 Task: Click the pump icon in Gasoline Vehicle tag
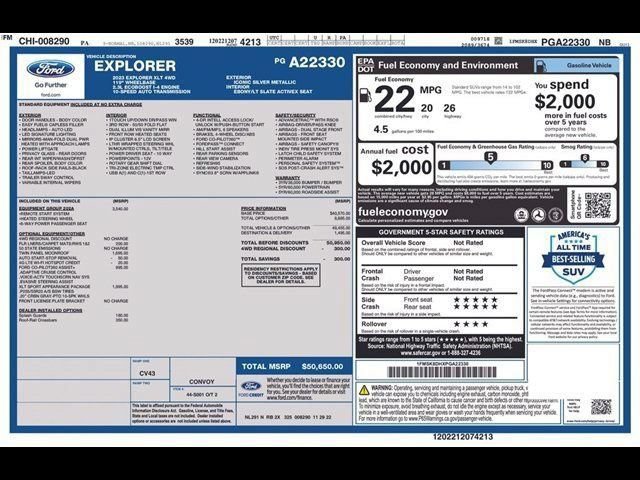[540, 66]
